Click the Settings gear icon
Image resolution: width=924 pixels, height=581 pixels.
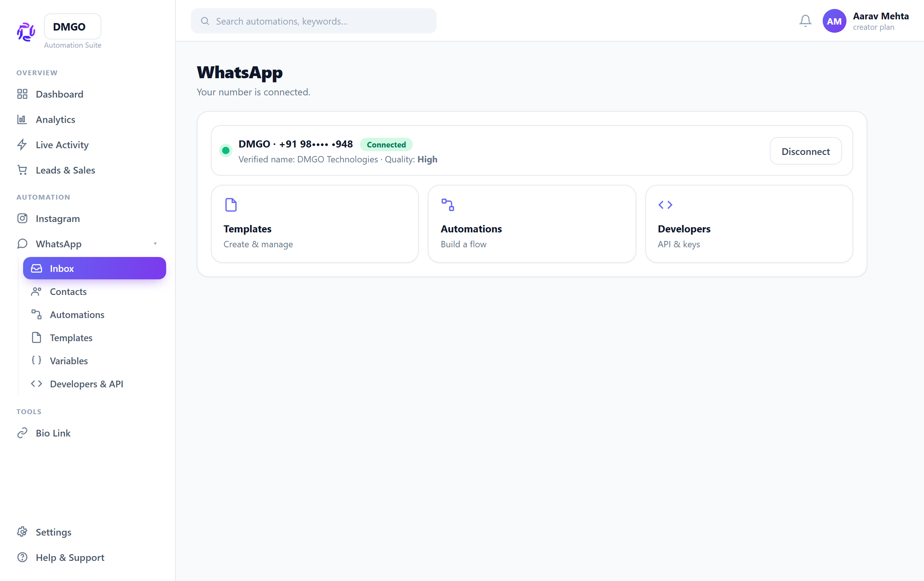pos(22,531)
